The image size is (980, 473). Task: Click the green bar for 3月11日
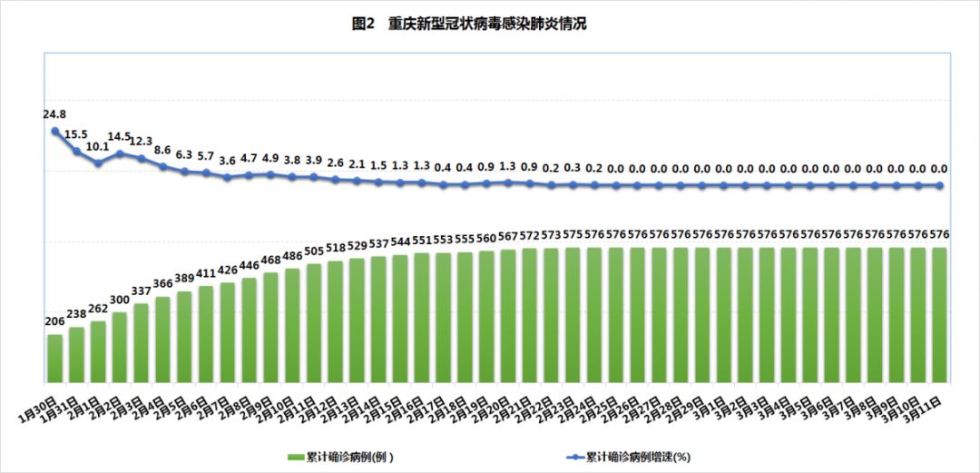(x=940, y=314)
